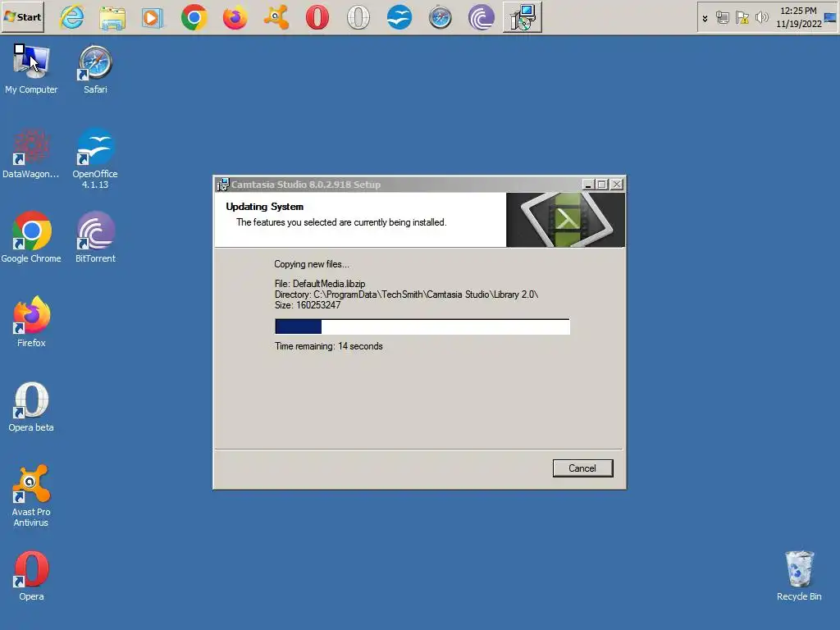Minimize the Camtasia Studio Setup window
Screen dimensions: 840x630
pos(587,185)
